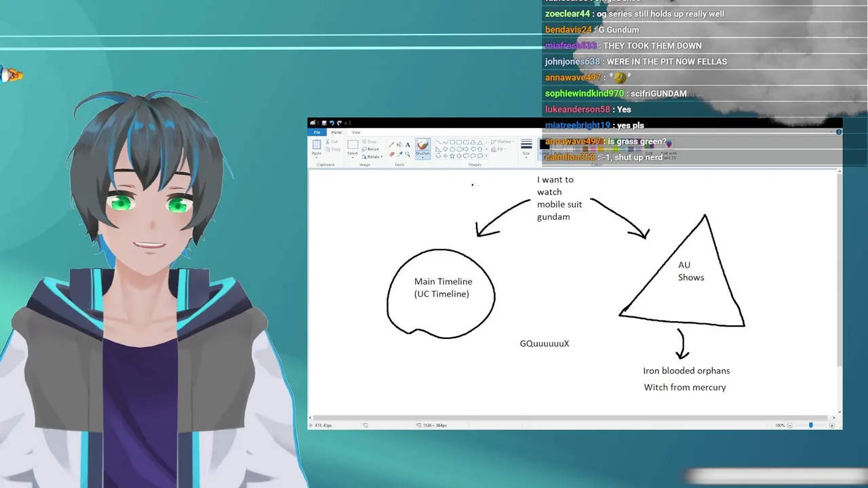
Task: Click 'GQuuuuuuX' text on canvas
Action: (x=545, y=344)
